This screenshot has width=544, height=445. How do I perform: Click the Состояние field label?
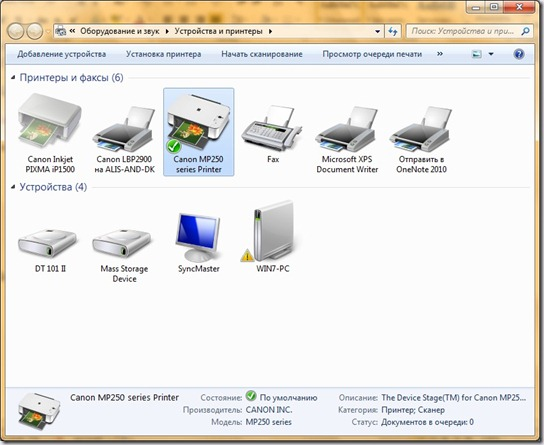[x=221, y=397]
